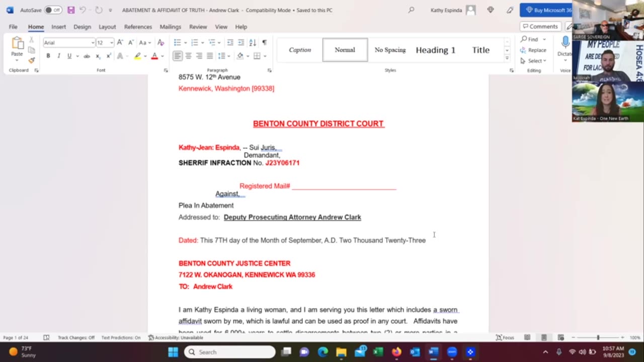Decrease paragraph indent
This screenshot has height=362, width=644.
[x=230, y=43]
